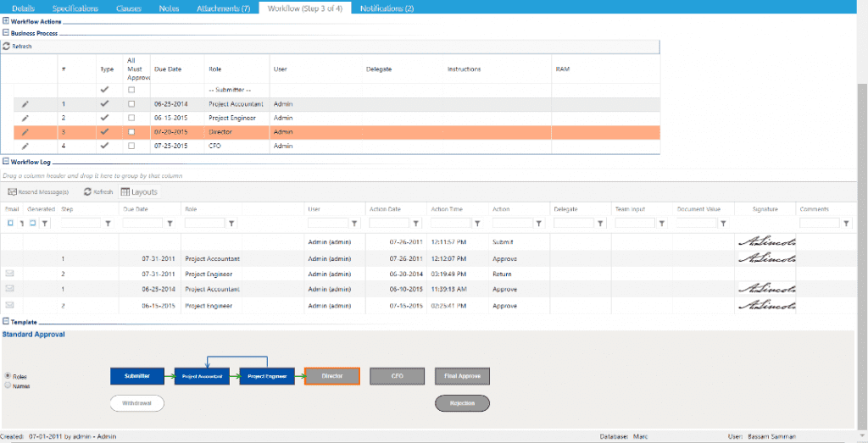868x443 pixels.
Task: Switch to the Specifications tab
Action: coord(75,8)
